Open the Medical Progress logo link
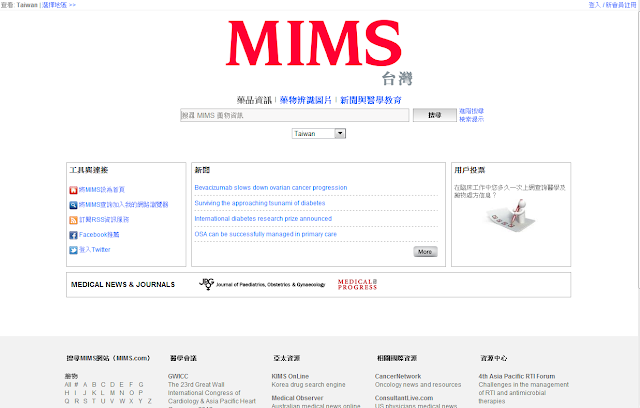This screenshot has height=408, width=640. tap(358, 284)
